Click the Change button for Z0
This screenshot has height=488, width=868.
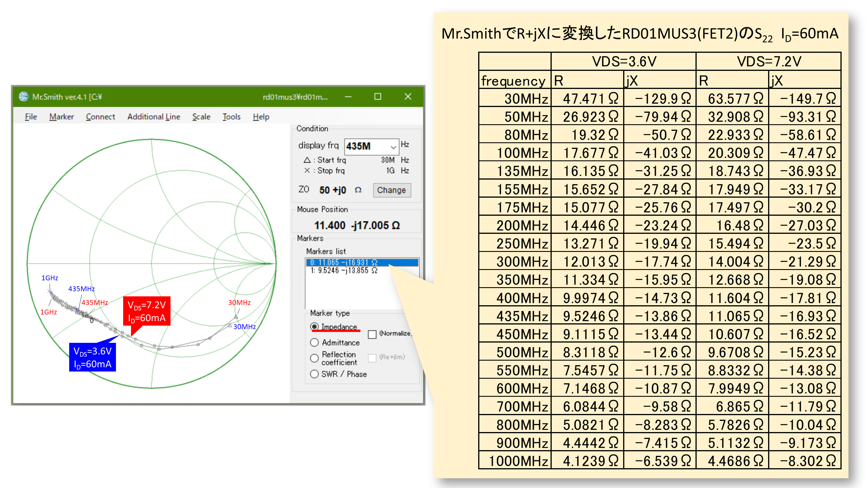(x=392, y=190)
